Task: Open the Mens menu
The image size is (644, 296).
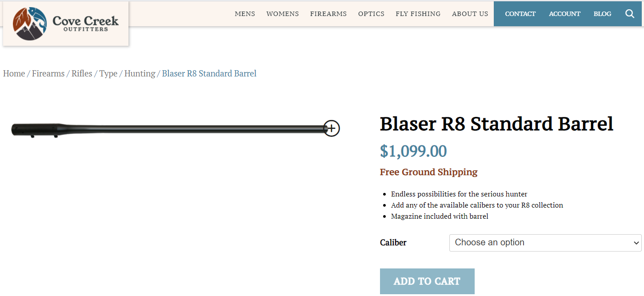Action: (x=245, y=14)
